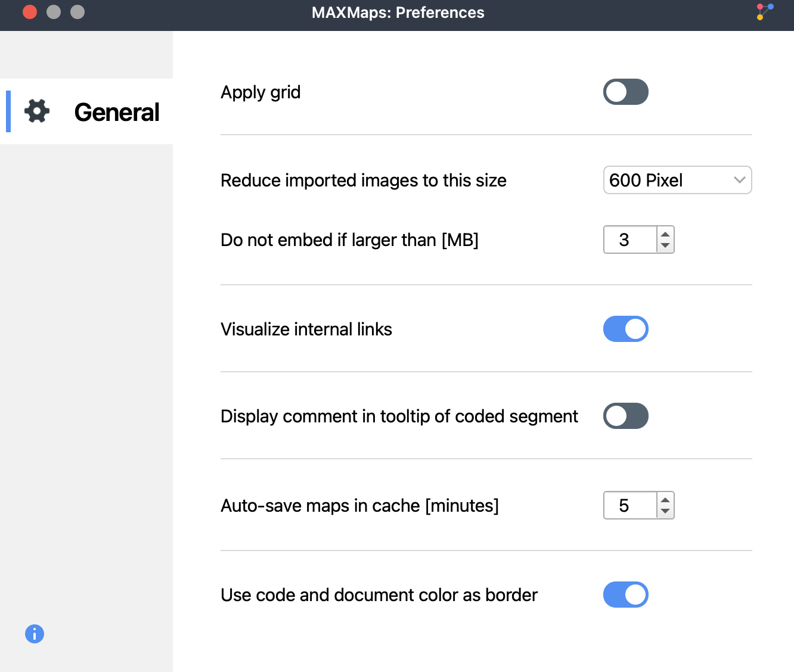Disable the Visualize internal links toggle
Viewport: 794px width, 672px height.
pos(626,329)
